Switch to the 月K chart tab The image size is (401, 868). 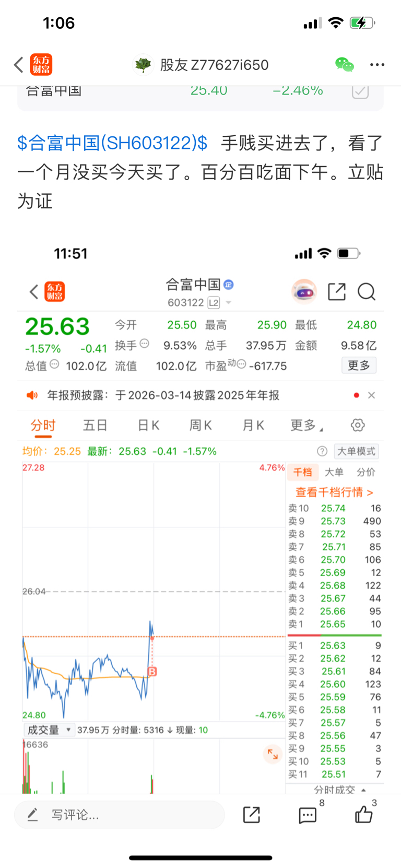(253, 426)
